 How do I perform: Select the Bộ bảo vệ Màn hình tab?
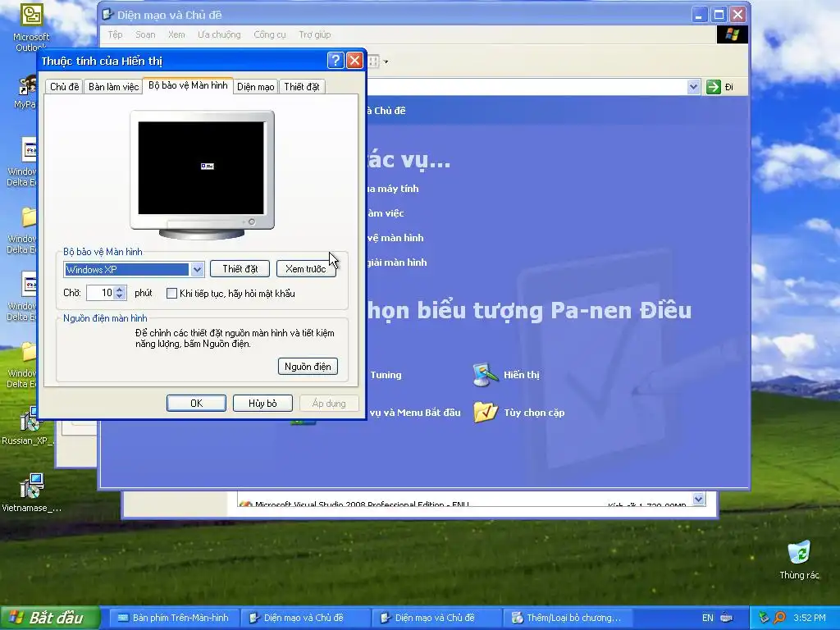click(x=188, y=85)
